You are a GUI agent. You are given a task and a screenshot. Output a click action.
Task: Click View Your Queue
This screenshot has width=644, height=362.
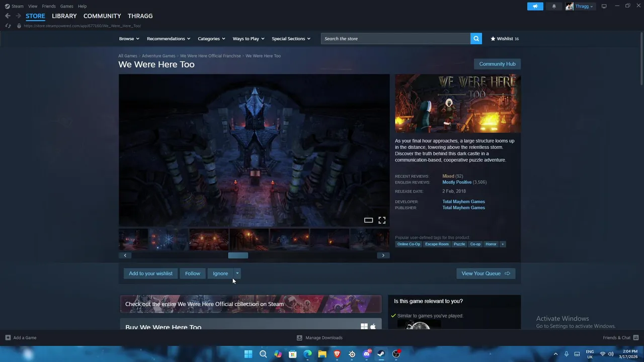coord(486,274)
